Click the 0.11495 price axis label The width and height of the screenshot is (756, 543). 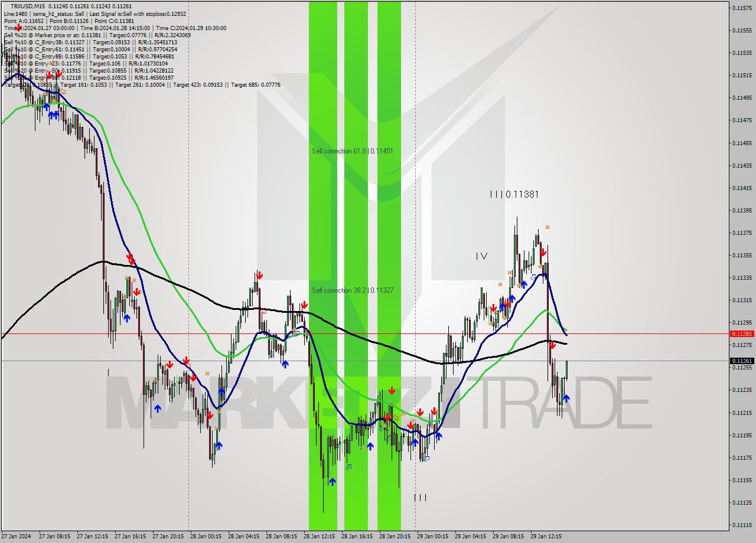tap(742, 98)
